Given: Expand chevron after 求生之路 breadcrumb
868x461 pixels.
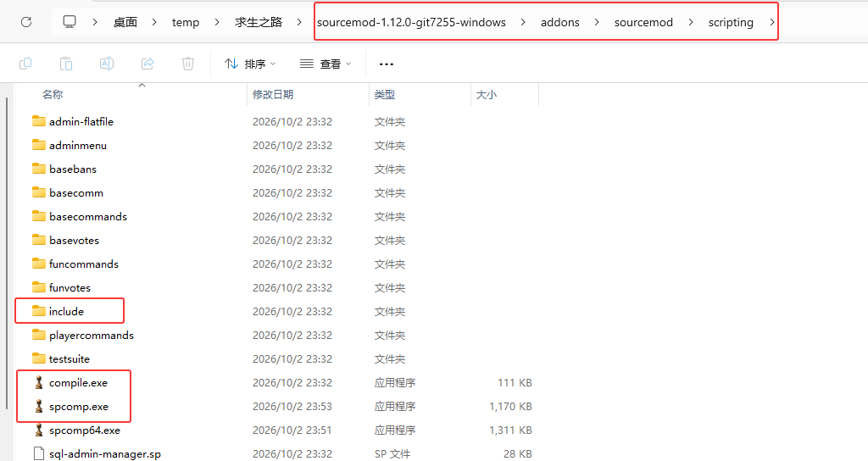Looking at the screenshot, I should click(x=299, y=22).
